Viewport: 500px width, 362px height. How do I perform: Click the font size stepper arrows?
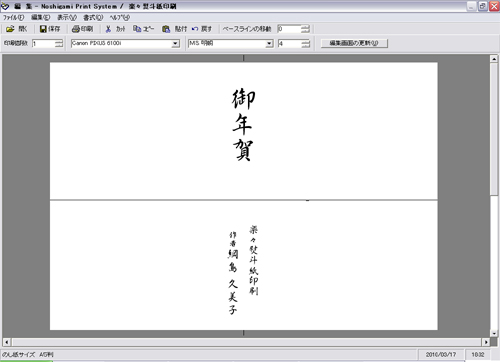click(305, 44)
